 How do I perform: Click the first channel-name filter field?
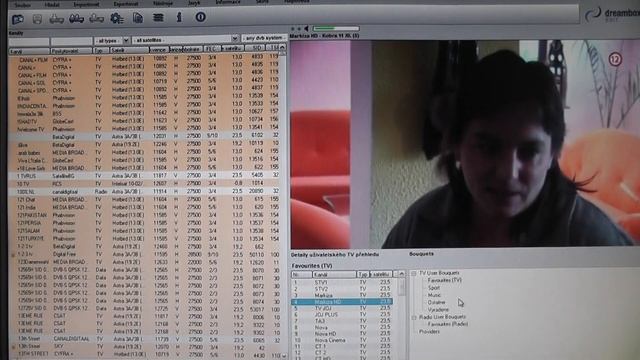29,42
